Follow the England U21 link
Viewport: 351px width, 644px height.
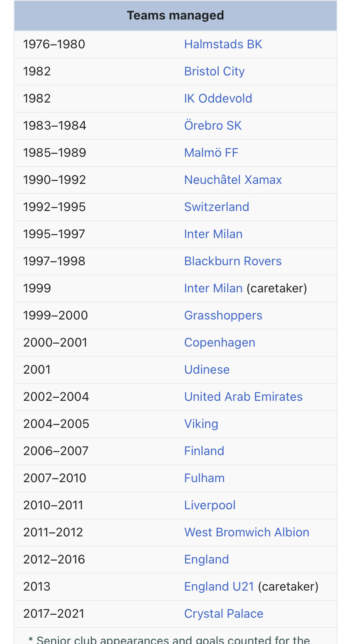(219, 586)
